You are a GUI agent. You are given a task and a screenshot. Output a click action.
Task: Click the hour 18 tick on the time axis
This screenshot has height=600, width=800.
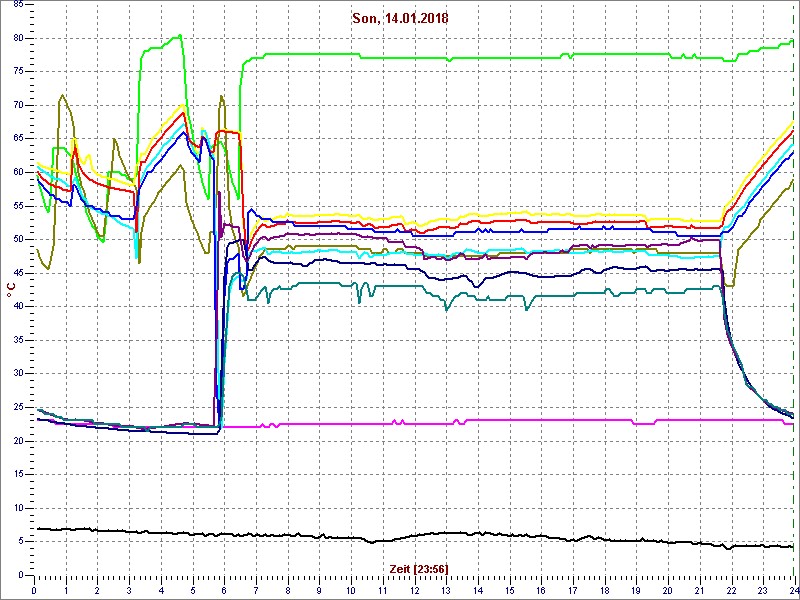[604, 590]
